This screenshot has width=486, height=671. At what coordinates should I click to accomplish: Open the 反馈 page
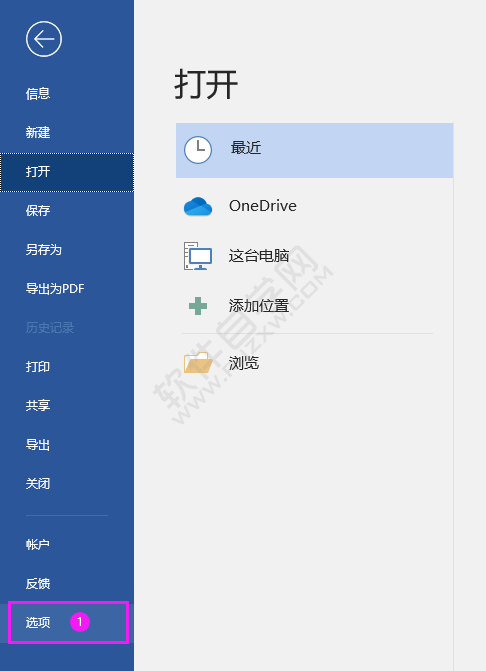coord(67,583)
